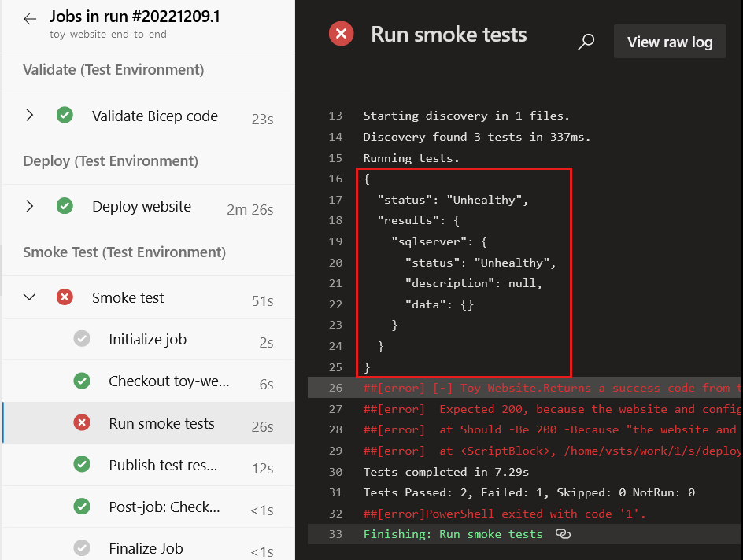Click the green check icon on Deploy website
Screen dimensions: 743x560
click(65, 206)
